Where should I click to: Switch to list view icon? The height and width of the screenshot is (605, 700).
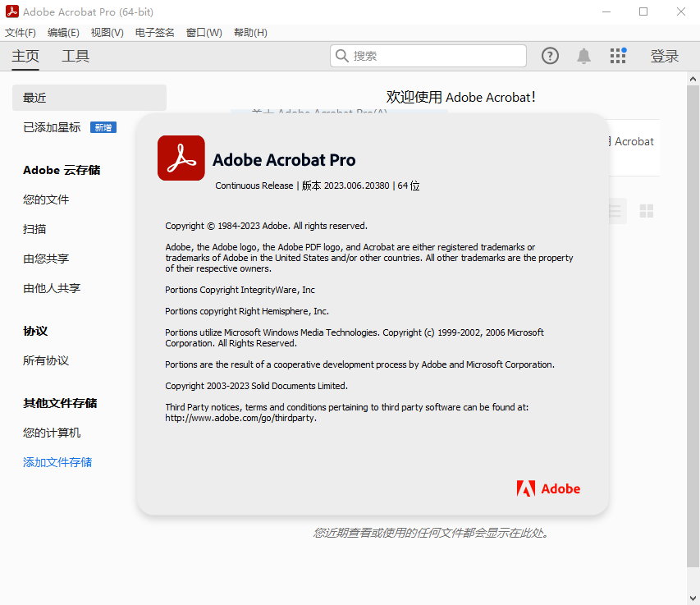point(615,211)
